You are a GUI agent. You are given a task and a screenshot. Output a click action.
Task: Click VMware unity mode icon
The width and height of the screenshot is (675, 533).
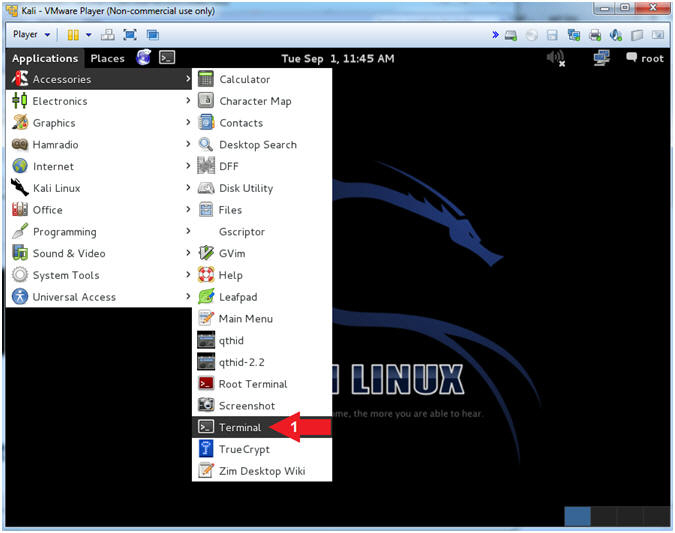click(x=152, y=34)
